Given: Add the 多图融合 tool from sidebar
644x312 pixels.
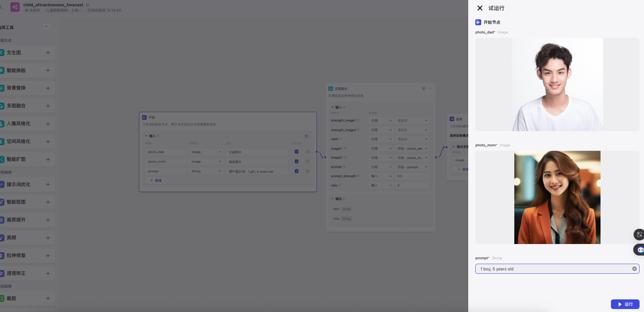Looking at the screenshot, I should pos(48,106).
